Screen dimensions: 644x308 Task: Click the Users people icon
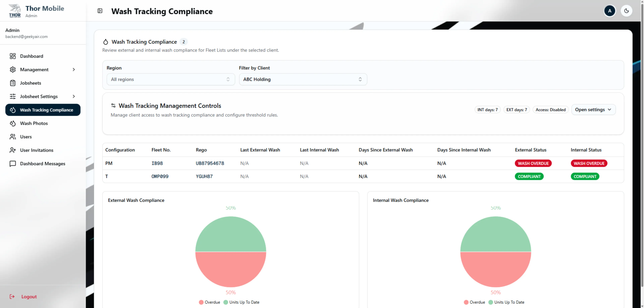tap(13, 137)
